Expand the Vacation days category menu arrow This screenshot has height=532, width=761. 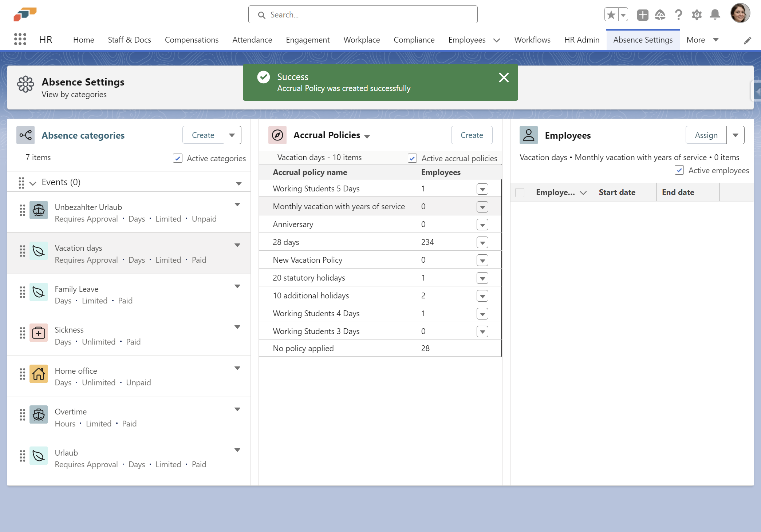tap(237, 245)
